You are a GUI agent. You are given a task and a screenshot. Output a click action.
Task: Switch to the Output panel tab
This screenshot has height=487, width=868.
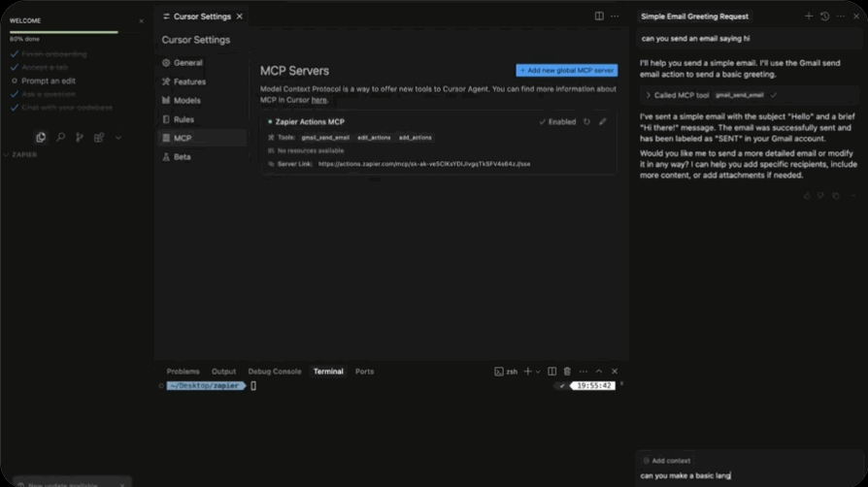(223, 372)
